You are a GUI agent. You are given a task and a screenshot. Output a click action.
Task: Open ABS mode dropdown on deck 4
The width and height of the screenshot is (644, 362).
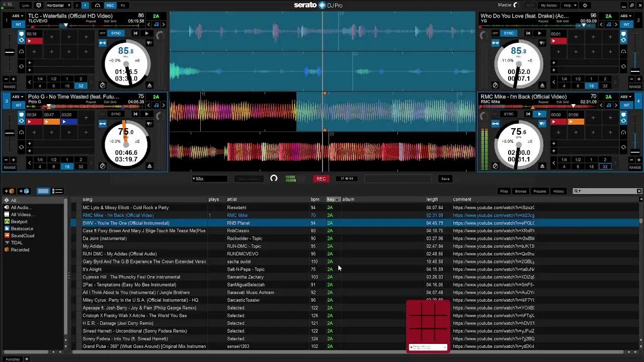point(626,97)
